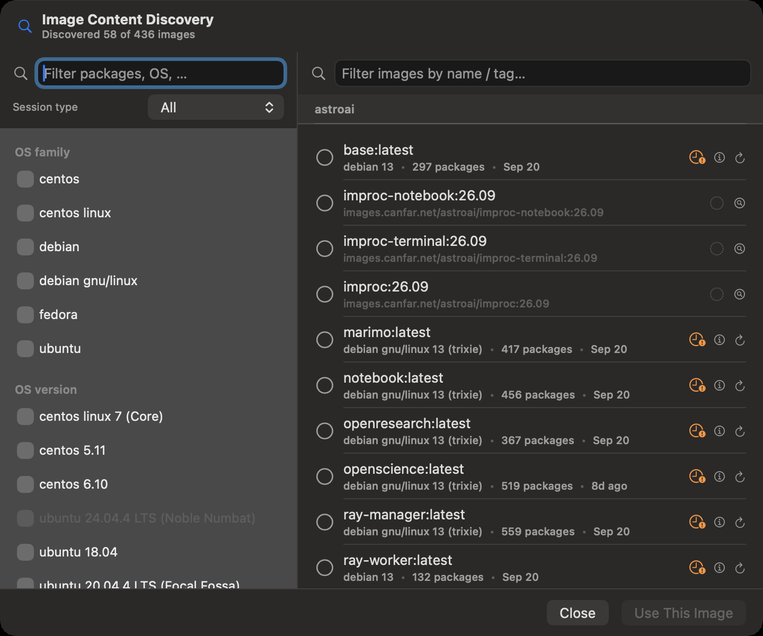Open the Session type dropdown

tap(216, 108)
